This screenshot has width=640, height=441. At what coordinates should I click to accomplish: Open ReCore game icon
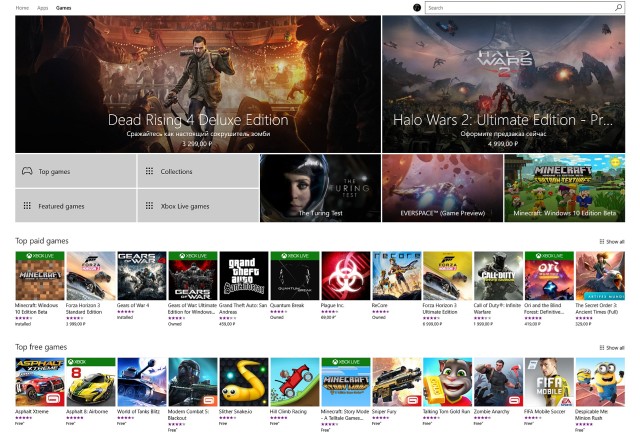click(396, 276)
